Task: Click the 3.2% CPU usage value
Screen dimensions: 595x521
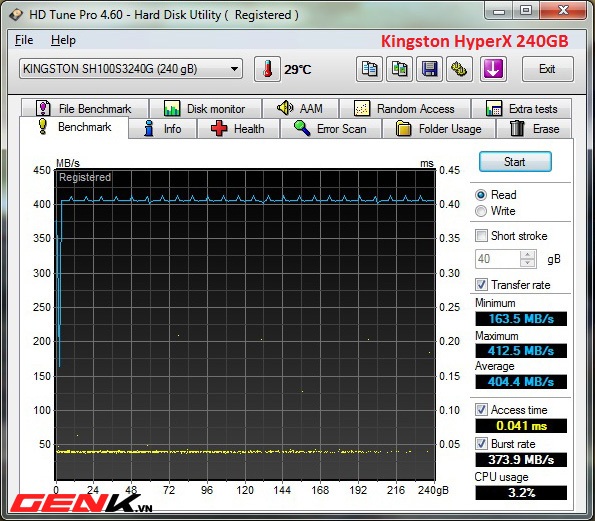Action: (x=521, y=493)
